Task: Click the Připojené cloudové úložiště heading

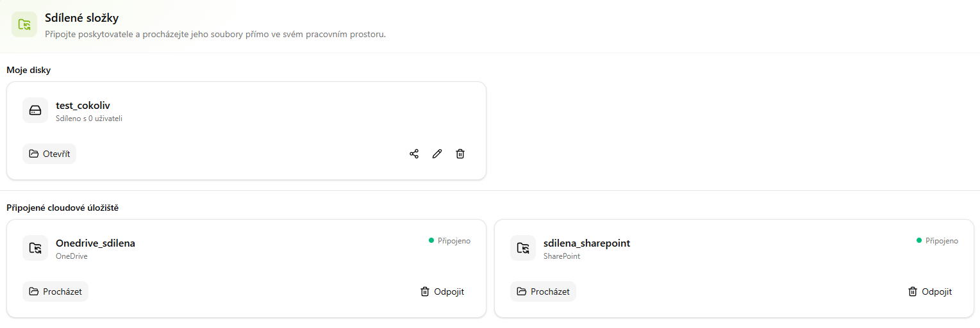Action: (x=62, y=208)
